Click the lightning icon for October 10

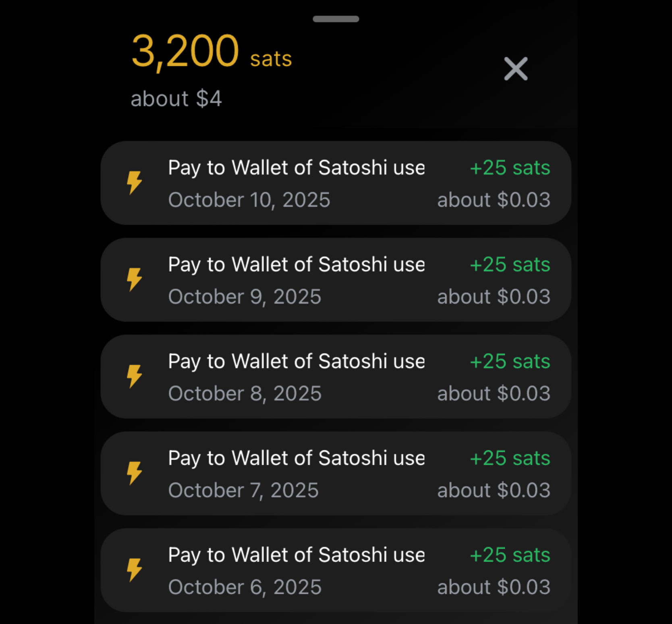pos(134,183)
